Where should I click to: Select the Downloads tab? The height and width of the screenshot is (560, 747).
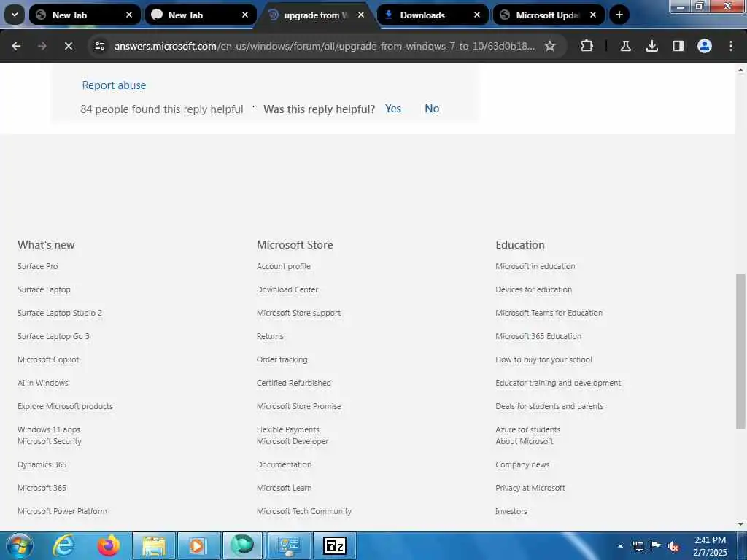point(433,15)
